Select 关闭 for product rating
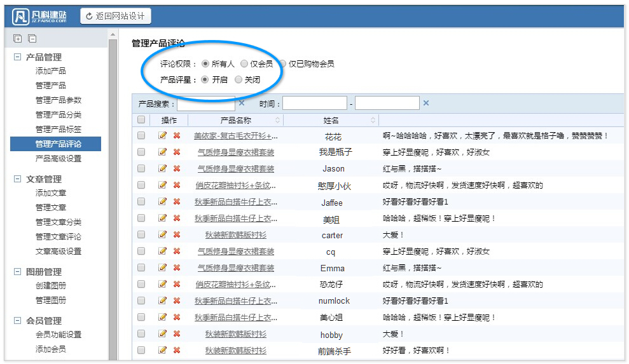This screenshot has height=364, width=629. 238,80
